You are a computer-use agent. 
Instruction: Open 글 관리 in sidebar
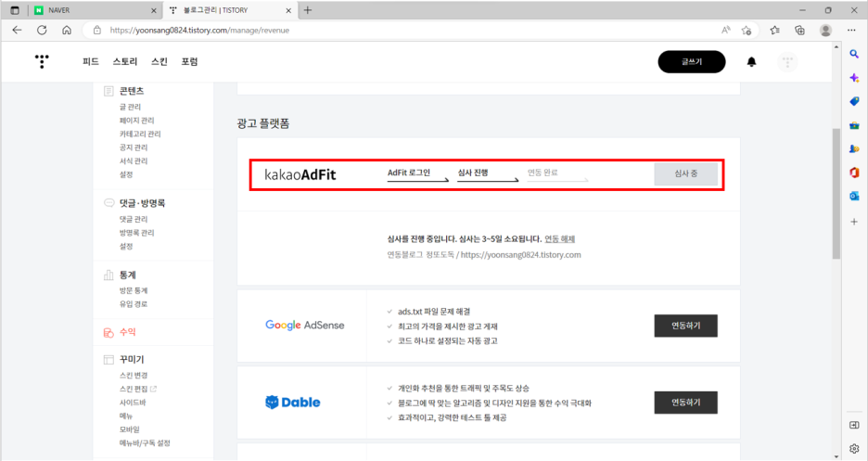click(130, 107)
